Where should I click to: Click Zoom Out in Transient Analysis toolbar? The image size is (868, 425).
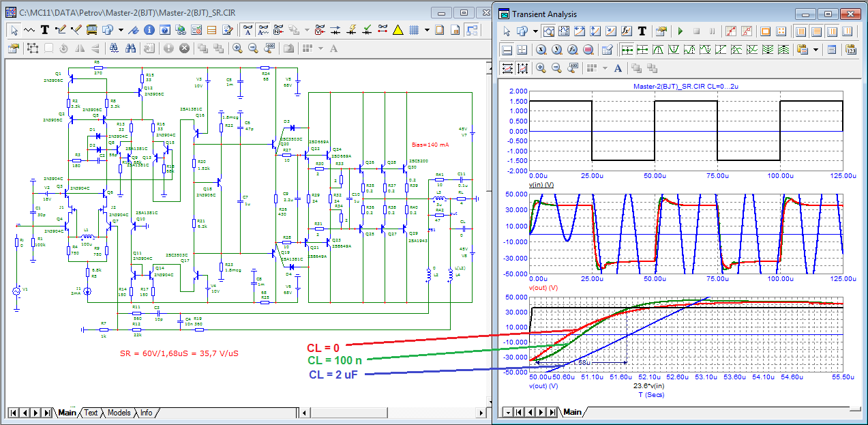point(556,68)
